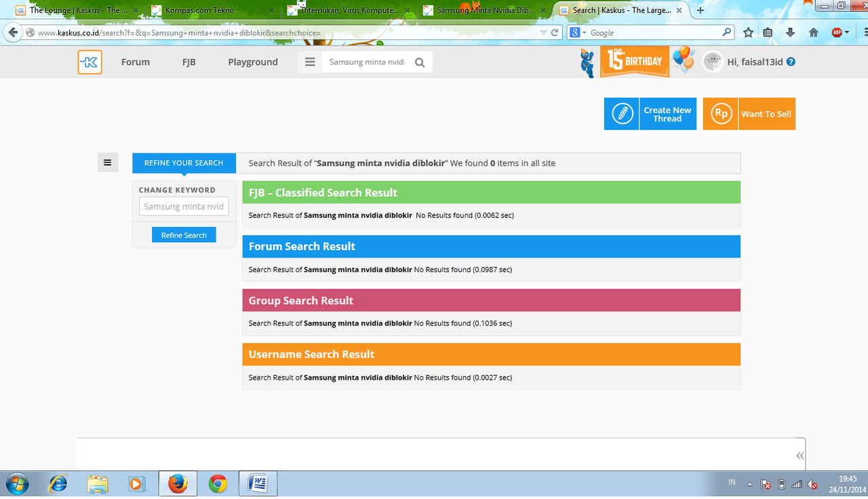Screen dimensions: 868x499
Task: Click the help question mark icon
Action: click(791, 62)
